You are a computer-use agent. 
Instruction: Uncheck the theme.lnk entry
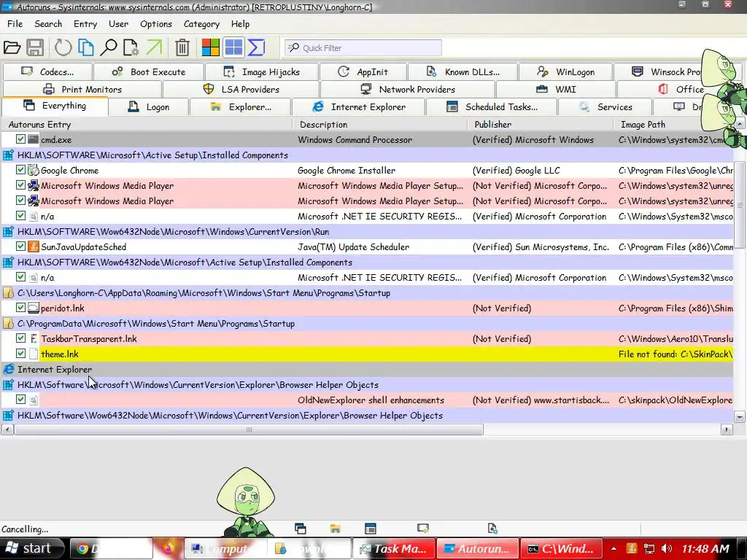click(20, 354)
